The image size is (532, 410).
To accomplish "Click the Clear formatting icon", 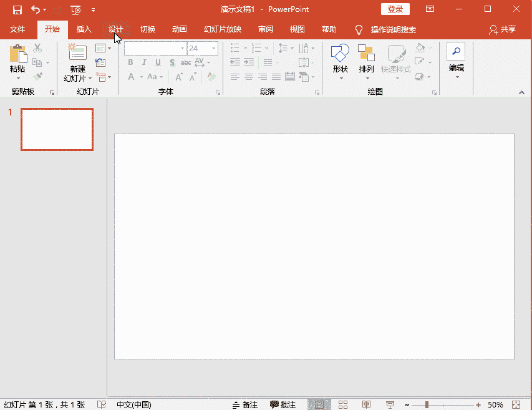I will click(x=211, y=77).
